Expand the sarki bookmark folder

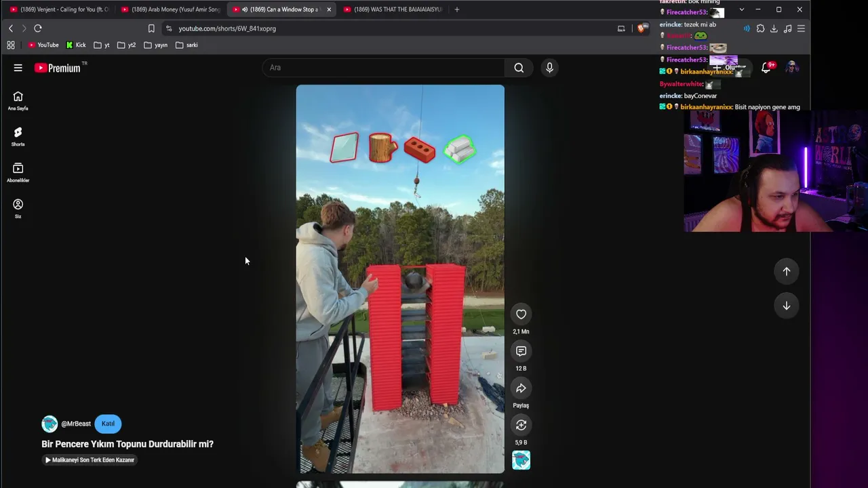[x=186, y=45]
